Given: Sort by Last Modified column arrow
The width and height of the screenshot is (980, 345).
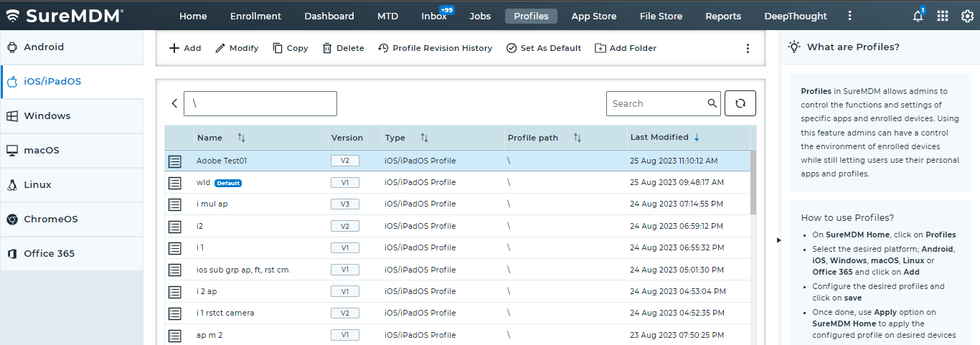Looking at the screenshot, I should tap(697, 137).
